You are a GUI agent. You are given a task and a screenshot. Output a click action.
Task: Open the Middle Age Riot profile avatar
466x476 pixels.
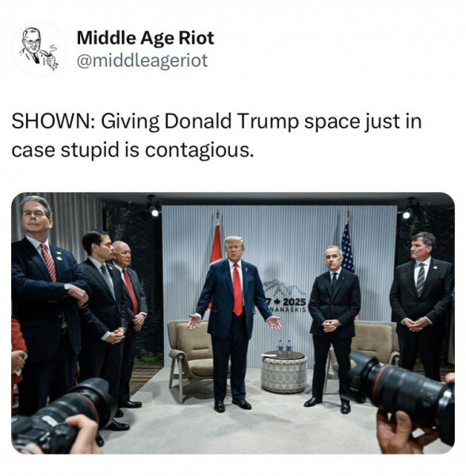click(x=39, y=48)
